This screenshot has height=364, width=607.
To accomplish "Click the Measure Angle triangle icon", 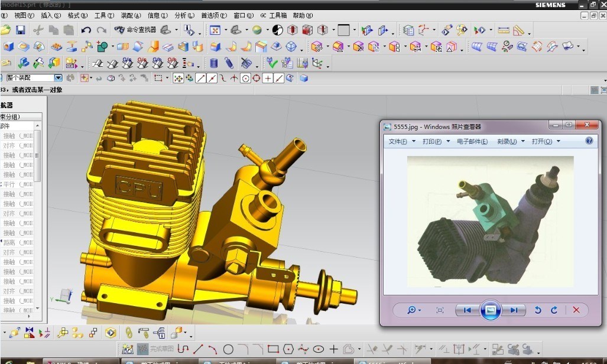I will [x=518, y=30].
